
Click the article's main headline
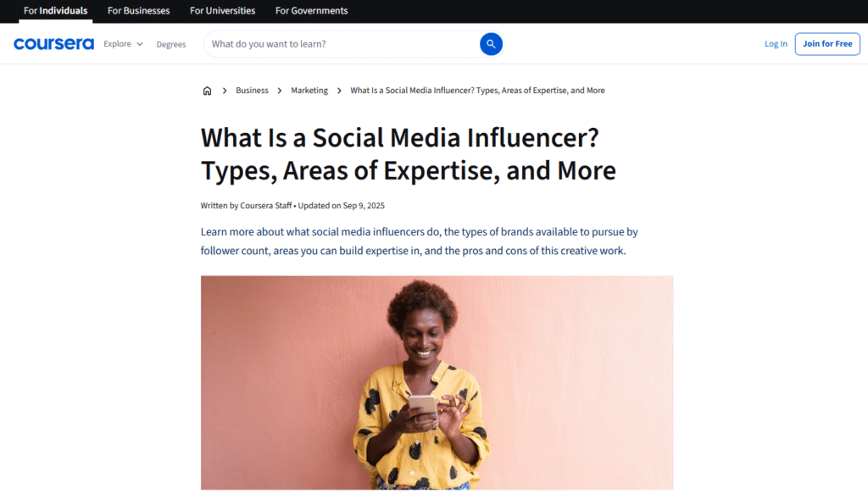point(408,154)
